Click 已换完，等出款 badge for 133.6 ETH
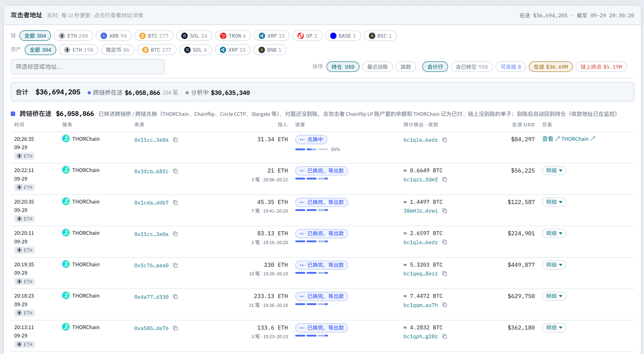The height and width of the screenshot is (354, 644). pos(321,328)
